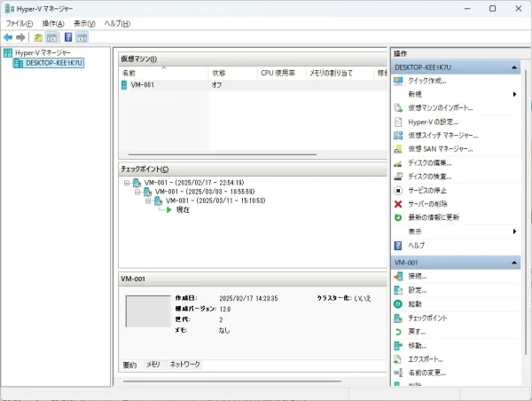
Task: Sort by メモリの割り当て column header
Action: pos(340,73)
